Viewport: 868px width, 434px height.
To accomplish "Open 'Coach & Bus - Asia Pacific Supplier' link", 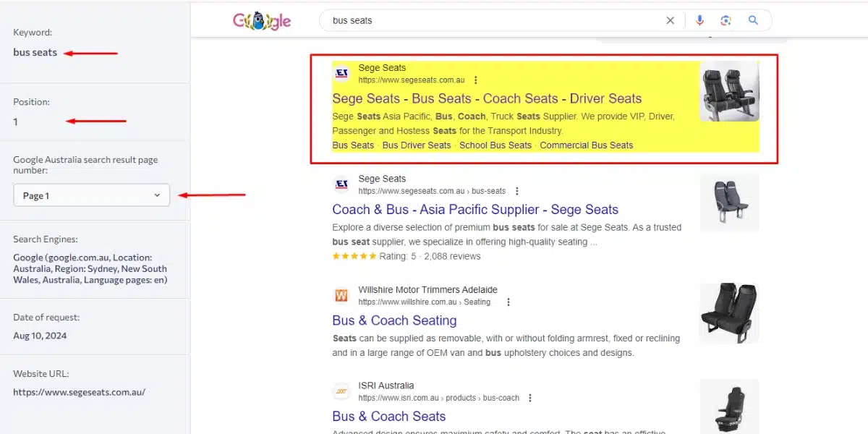I will click(475, 210).
